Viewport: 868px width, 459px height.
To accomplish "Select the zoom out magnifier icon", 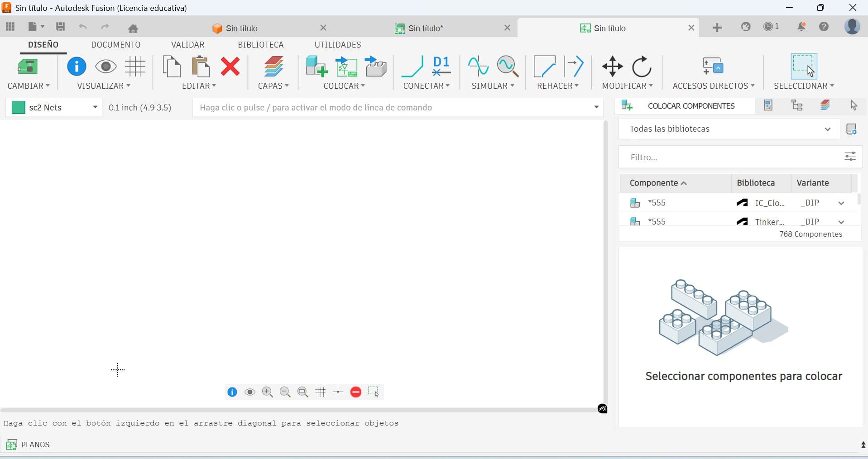I will (x=285, y=392).
